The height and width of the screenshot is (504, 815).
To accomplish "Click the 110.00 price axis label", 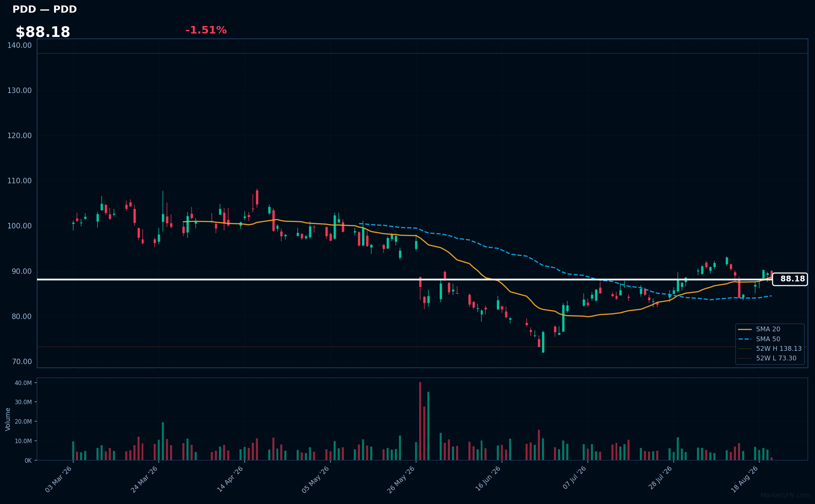I will (20, 181).
